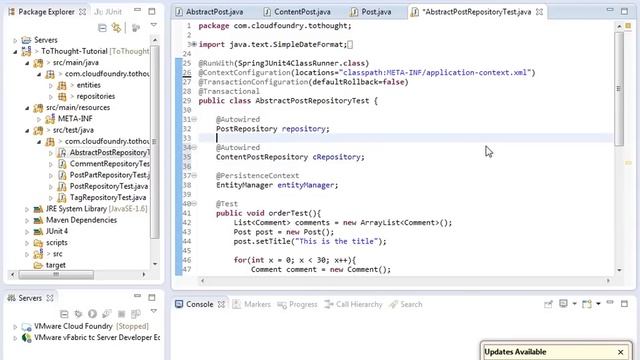The width and height of the screenshot is (640, 360).
Task: Click the focus on active task icon in Package Explorer
Action: point(136,28)
